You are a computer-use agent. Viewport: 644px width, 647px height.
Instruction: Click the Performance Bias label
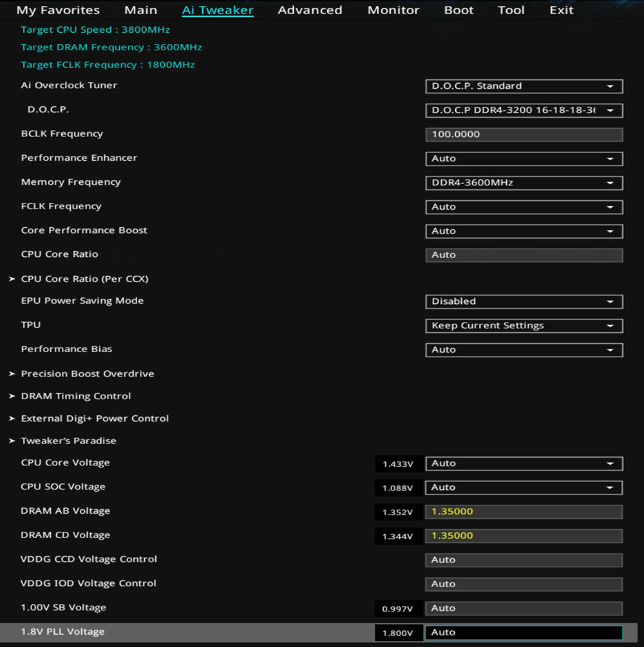[x=66, y=349]
